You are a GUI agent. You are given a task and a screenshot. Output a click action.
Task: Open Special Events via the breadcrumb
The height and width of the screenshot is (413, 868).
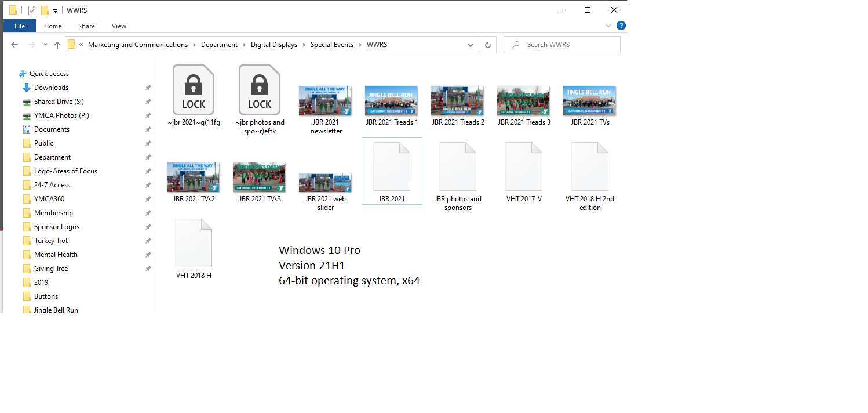pos(331,44)
